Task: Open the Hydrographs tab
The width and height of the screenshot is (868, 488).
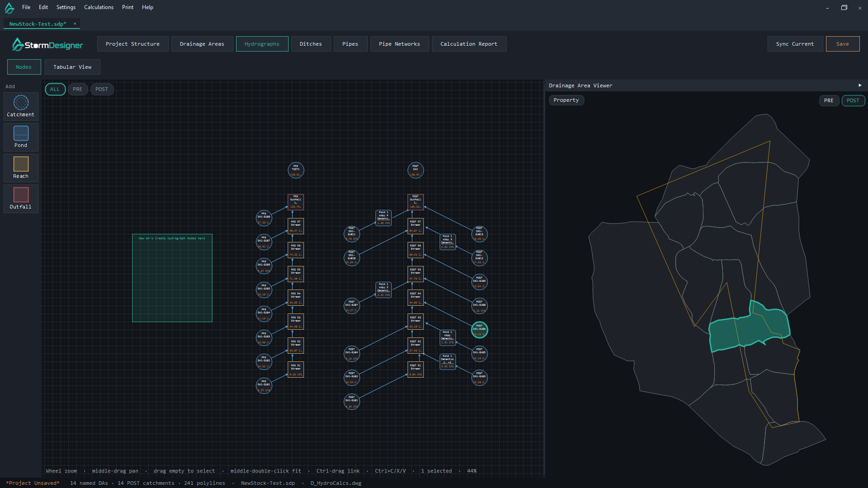Action: coord(262,44)
